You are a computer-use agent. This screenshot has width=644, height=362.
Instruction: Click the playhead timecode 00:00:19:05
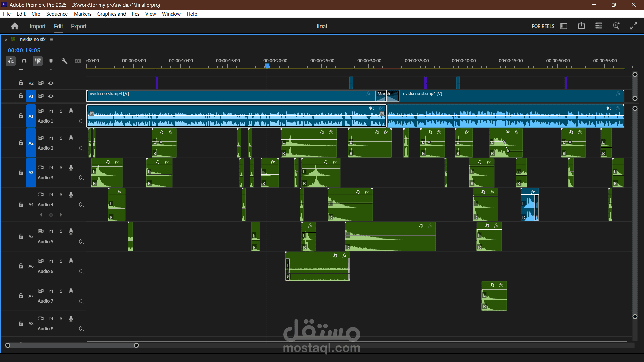coord(24,50)
